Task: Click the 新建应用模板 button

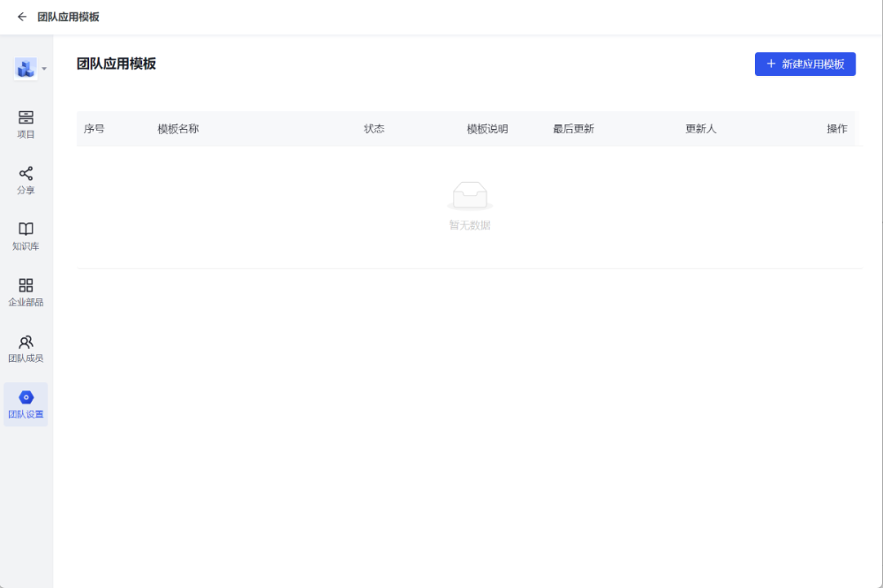Action: click(x=804, y=64)
